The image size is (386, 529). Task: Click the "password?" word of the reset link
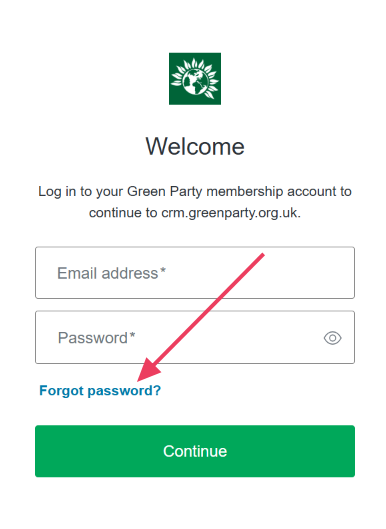[124, 391]
